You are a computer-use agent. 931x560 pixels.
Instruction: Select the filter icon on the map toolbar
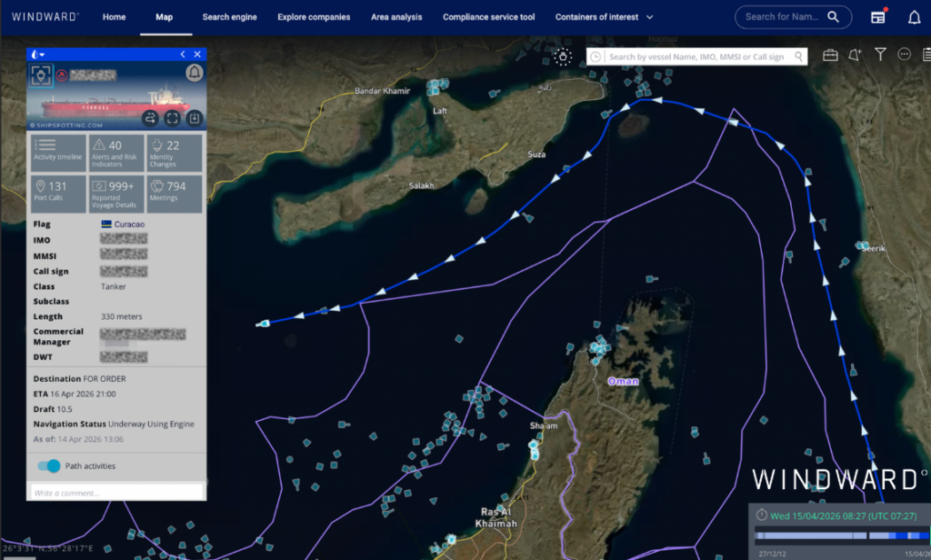click(x=880, y=55)
